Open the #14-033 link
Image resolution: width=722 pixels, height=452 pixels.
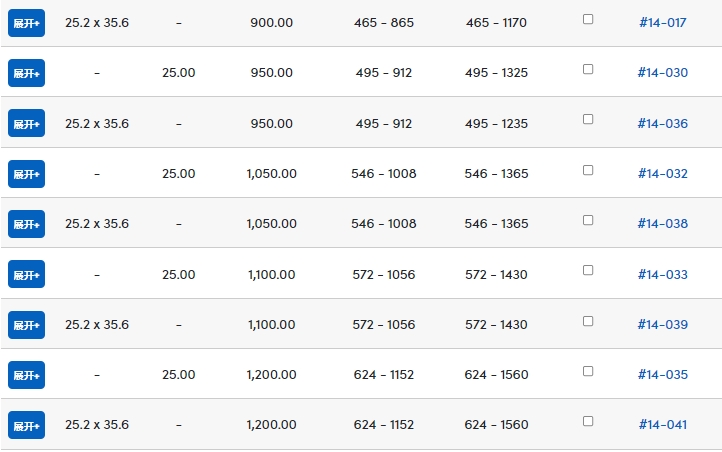pos(663,275)
